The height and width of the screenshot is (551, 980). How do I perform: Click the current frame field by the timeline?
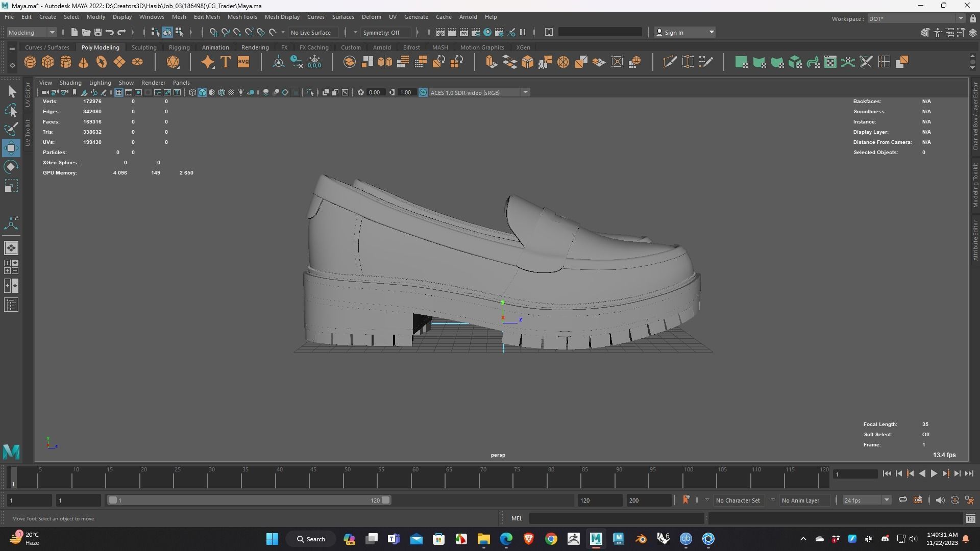pos(855,474)
